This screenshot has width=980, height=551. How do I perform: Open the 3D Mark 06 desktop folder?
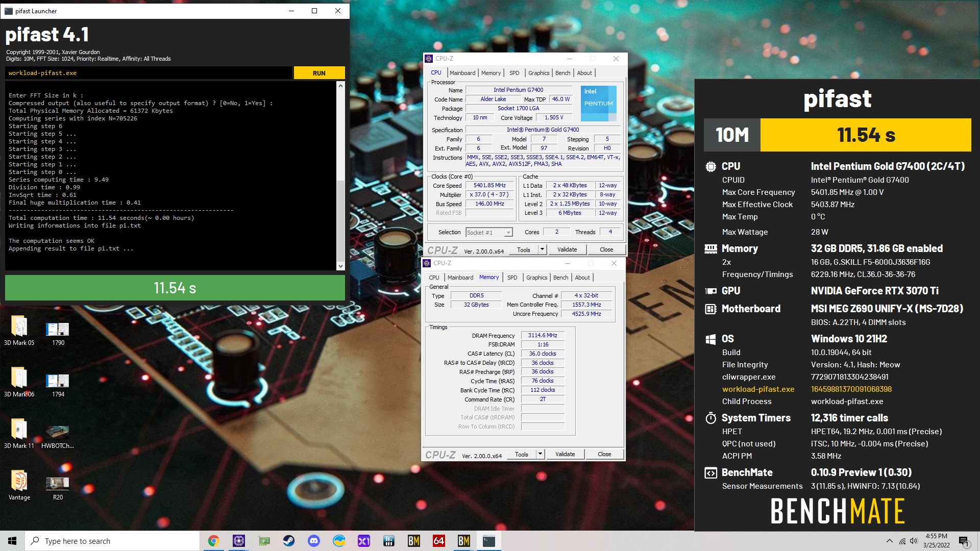(19, 382)
